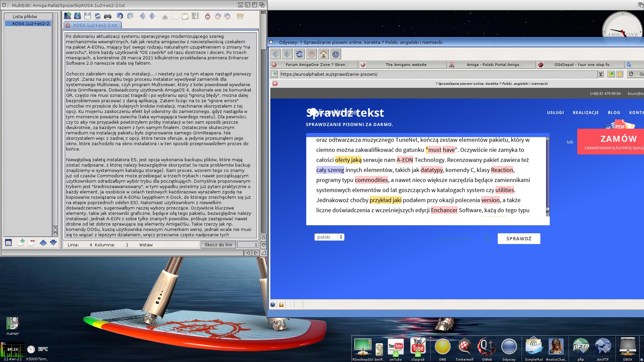Click the highlighted word Enchancer
The image size is (644, 362).
444,210
